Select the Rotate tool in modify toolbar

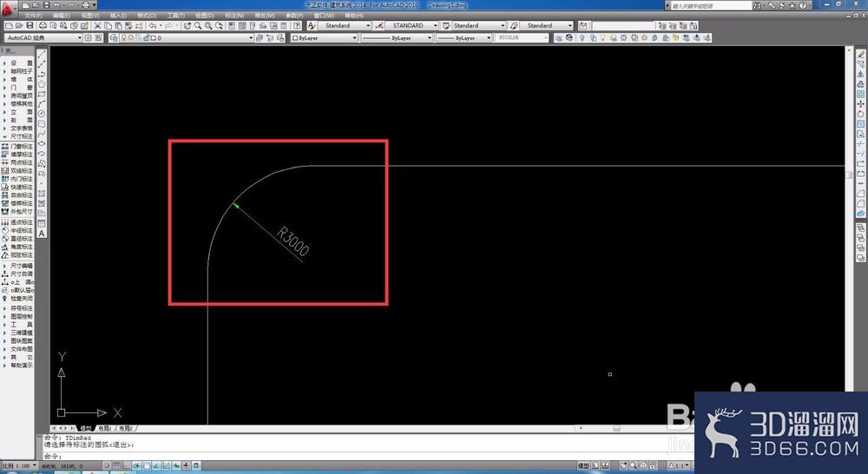click(x=860, y=114)
